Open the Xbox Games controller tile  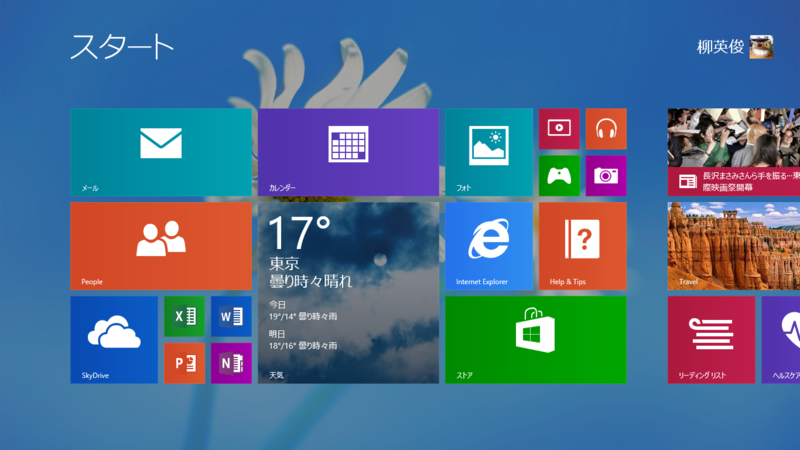pos(559,176)
